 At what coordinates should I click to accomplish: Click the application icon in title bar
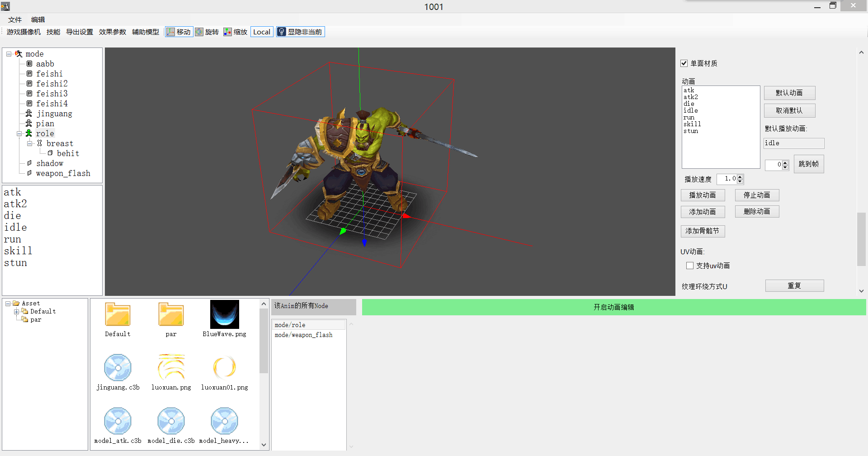click(x=5, y=6)
